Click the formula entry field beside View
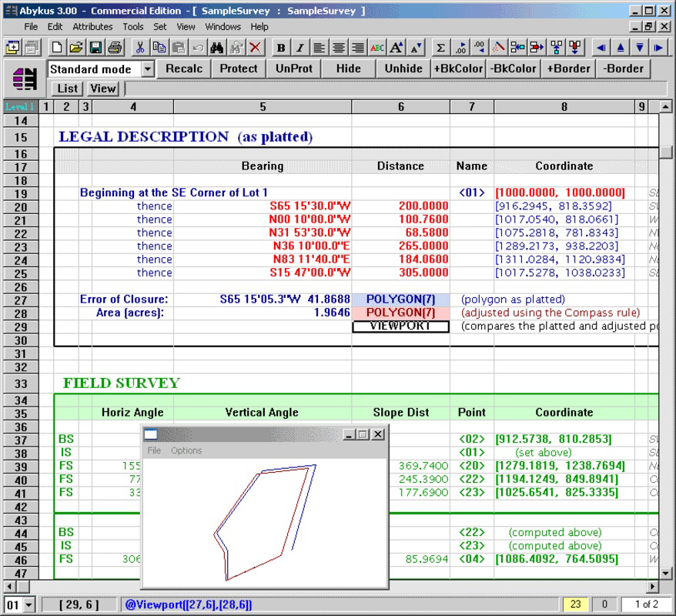The height and width of the screenshot is (616, 676). pyautogui.click(x=396, y=89)
